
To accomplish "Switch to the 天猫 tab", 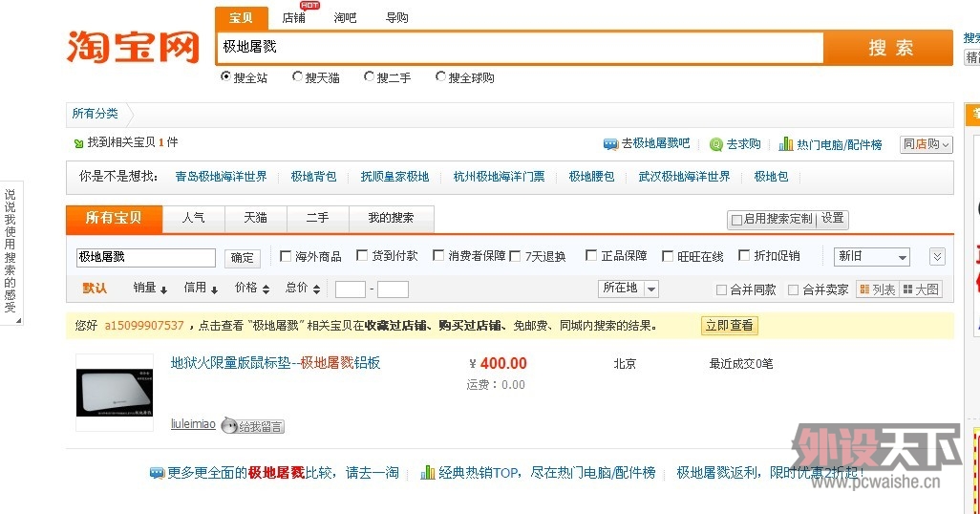I will coord(256,218).
